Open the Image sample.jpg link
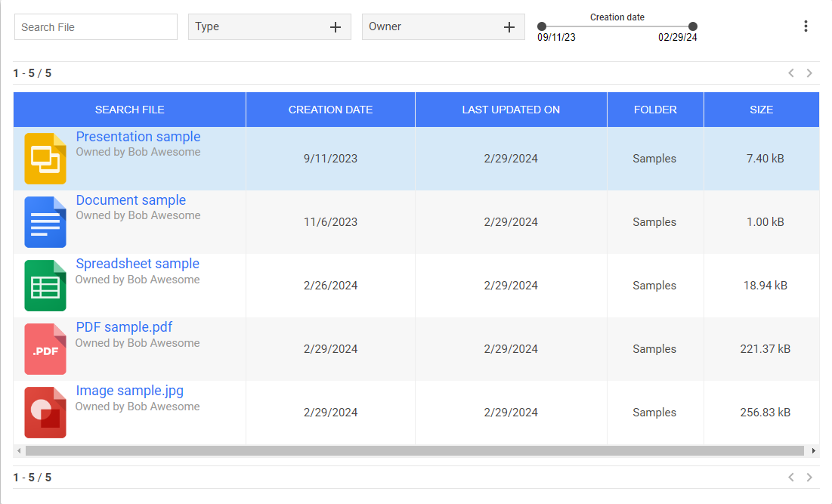The height and width of the screenshot is (504, 832). [x=129, y=391]
